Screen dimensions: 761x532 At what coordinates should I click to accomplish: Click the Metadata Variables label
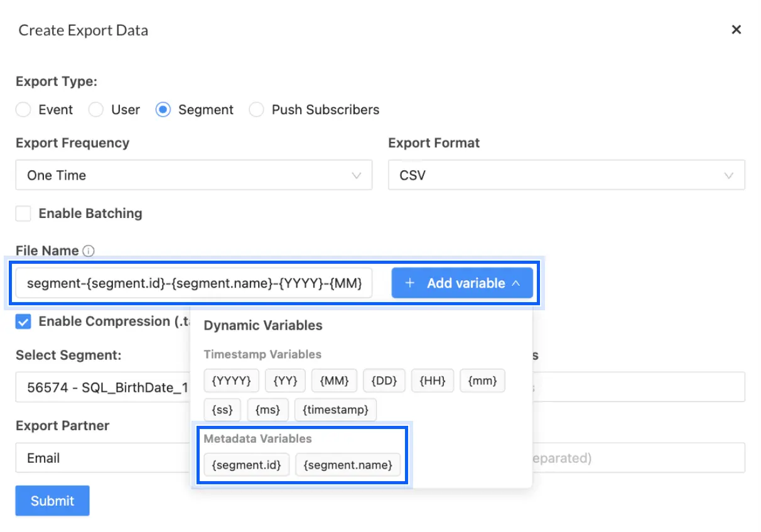pos(258,438)
